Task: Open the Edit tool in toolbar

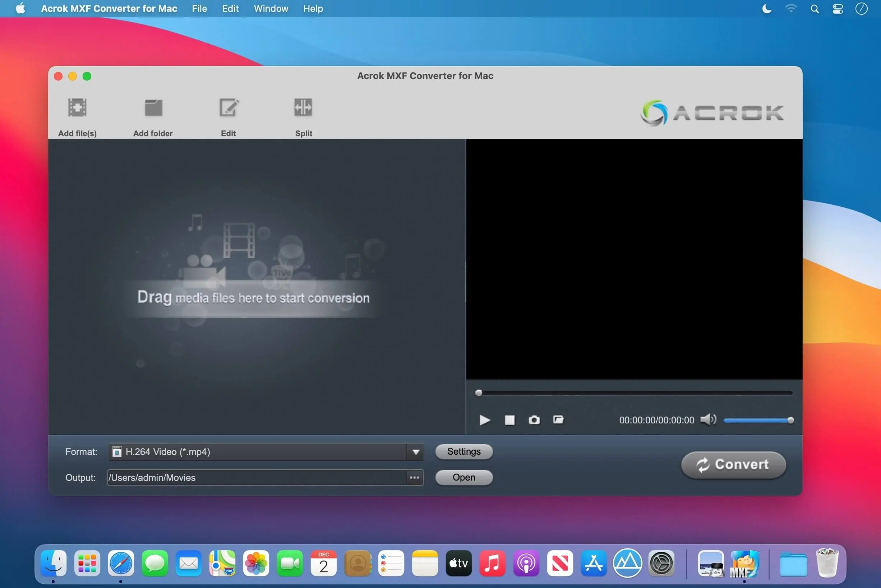Action: tap(228, 108)
